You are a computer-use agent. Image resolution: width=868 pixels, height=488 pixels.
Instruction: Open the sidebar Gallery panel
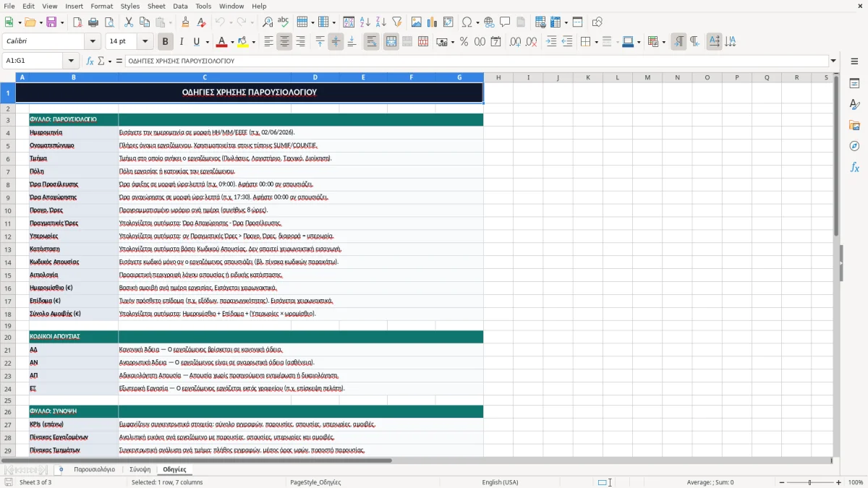[x=854, y=125]
